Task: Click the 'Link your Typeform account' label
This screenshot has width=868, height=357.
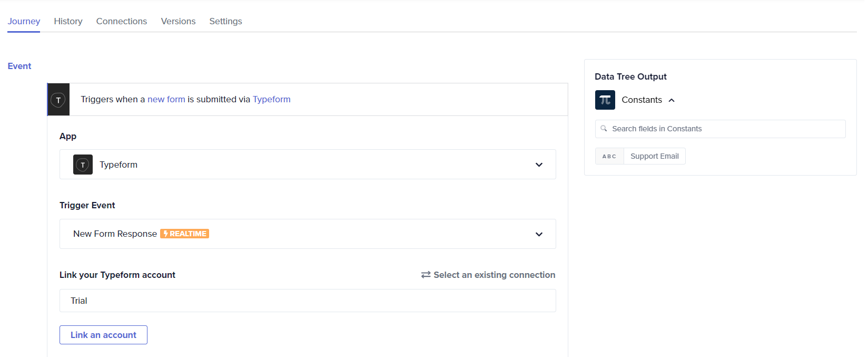Action: (117, 275)
